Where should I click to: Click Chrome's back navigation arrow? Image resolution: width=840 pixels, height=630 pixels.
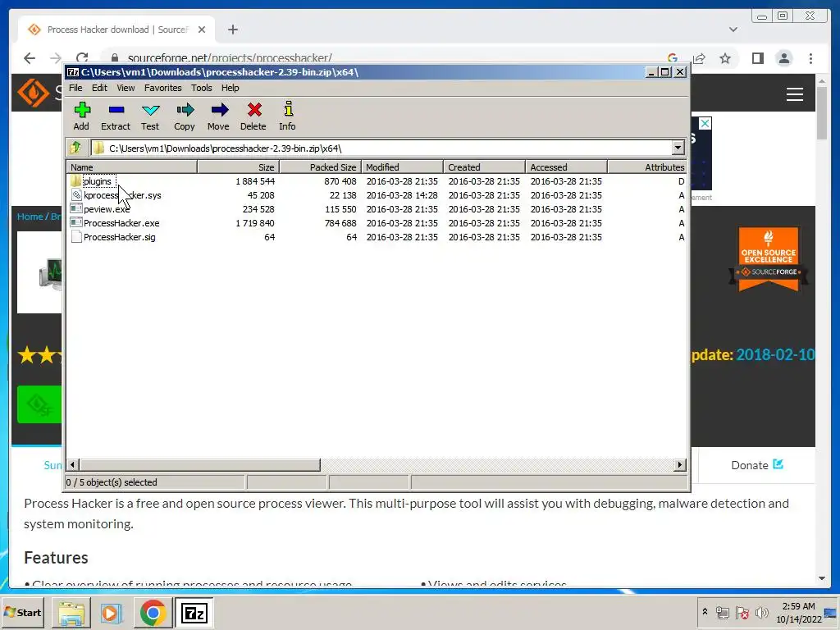(30, 58)
